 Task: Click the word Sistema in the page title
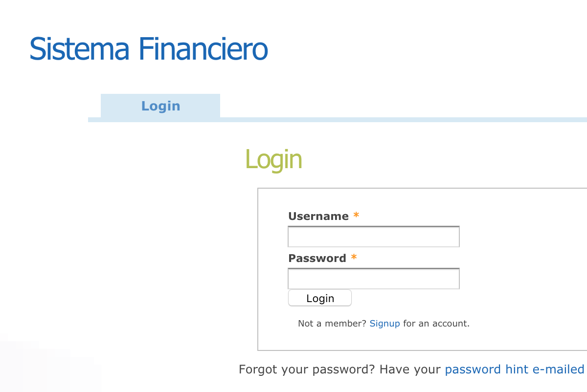pyautogui.click(x=79, y=49)
